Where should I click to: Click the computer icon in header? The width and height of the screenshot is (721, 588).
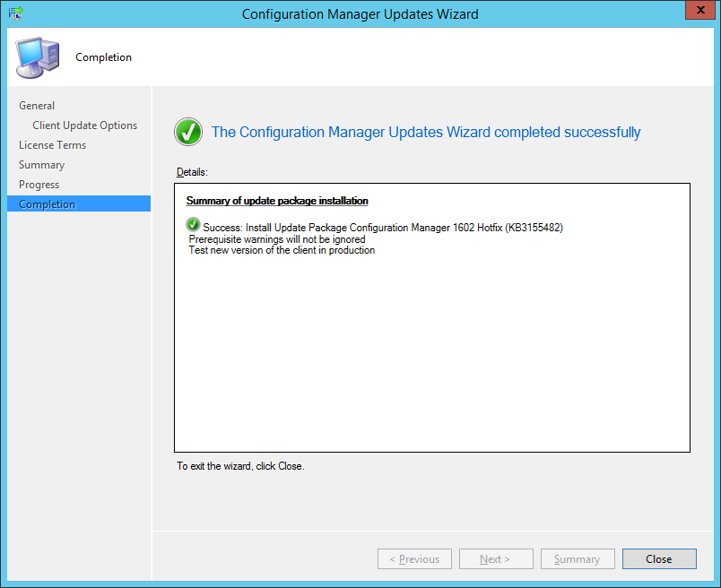point(38,57)
